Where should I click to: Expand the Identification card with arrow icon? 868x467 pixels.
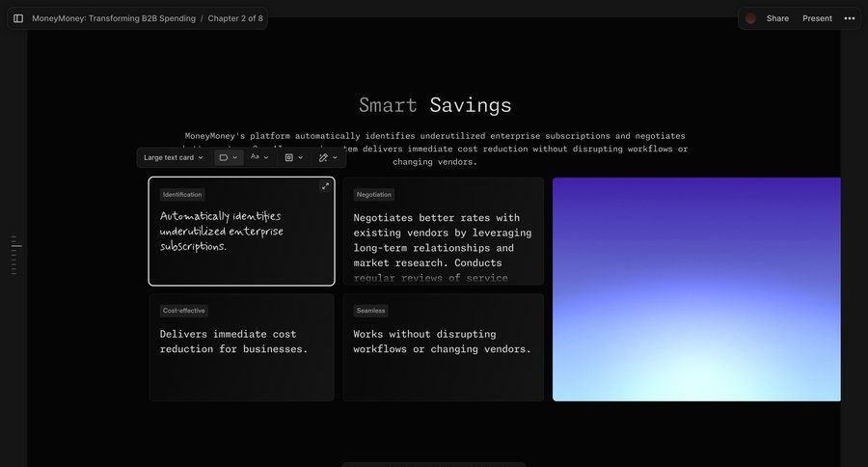326,186
